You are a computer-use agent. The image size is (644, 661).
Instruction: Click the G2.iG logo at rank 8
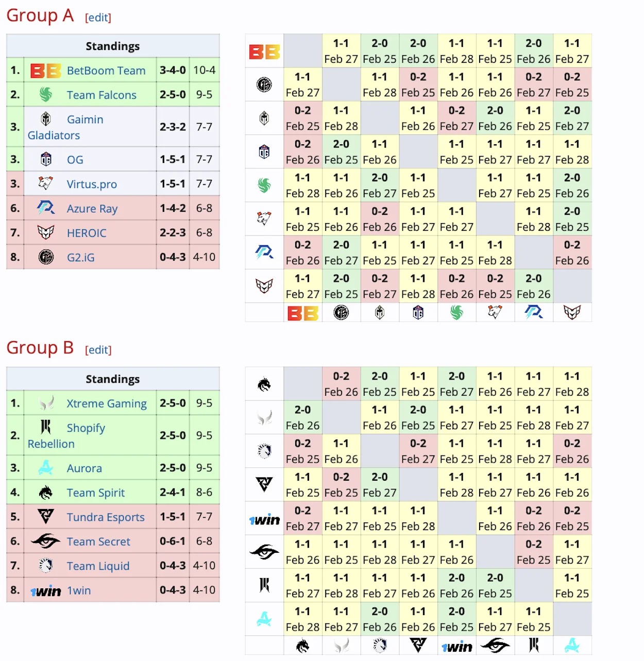[46, 257]
